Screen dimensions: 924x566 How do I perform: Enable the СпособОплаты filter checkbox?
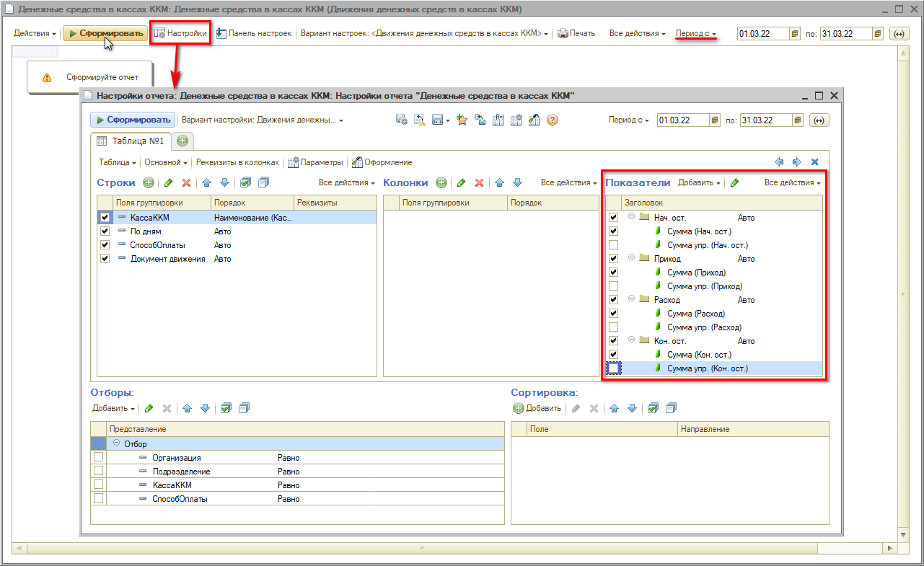click(98, 498)
